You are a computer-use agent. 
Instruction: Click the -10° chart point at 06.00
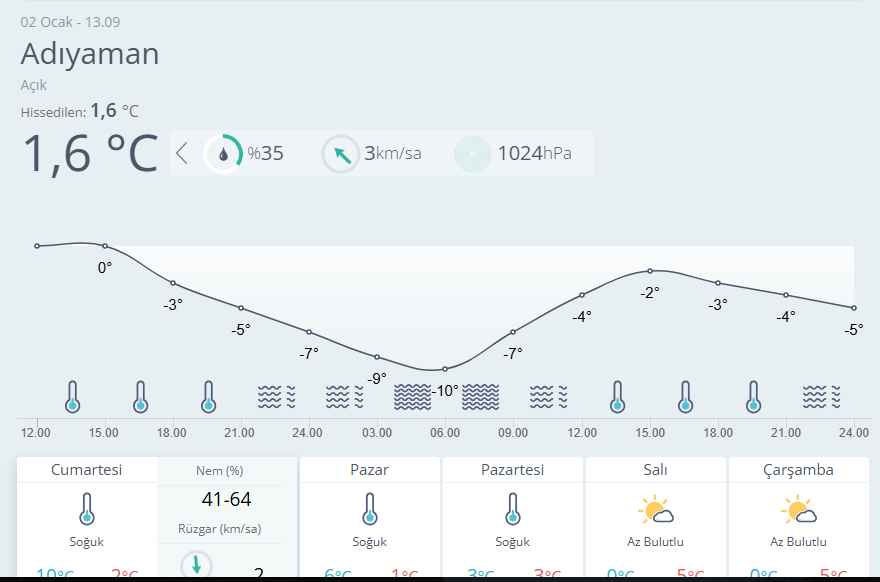point(445,369)
